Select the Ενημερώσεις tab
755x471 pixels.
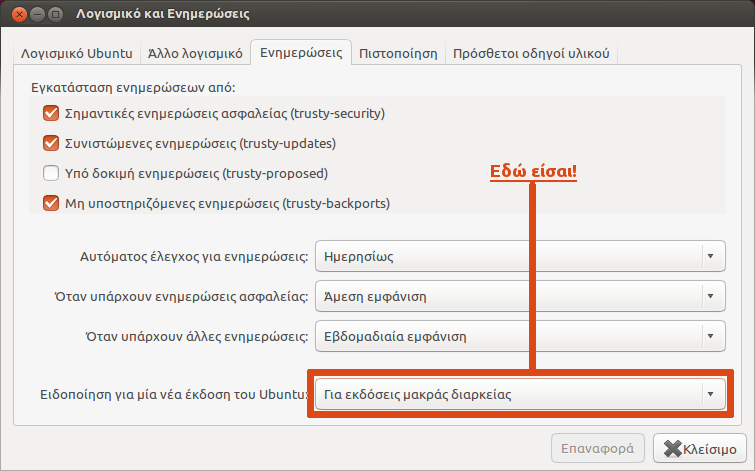(x=301, y=52)
